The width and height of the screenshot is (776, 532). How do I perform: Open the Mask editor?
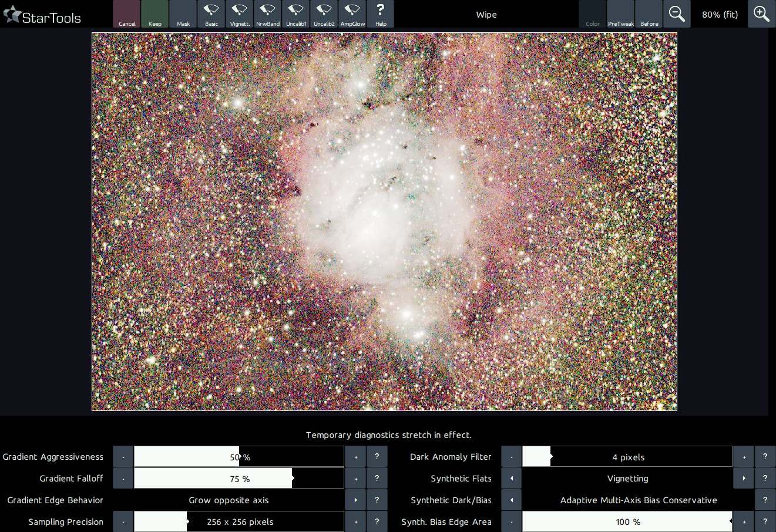coord(183,14)
